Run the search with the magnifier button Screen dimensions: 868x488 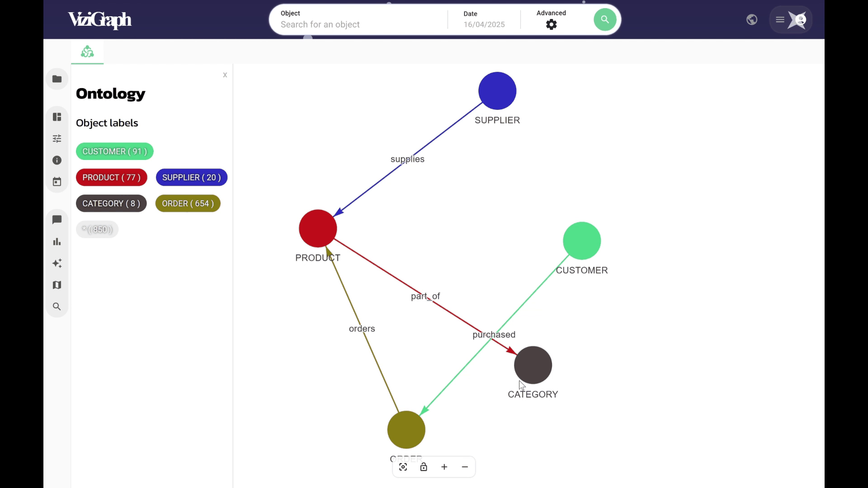click(604, 19)
